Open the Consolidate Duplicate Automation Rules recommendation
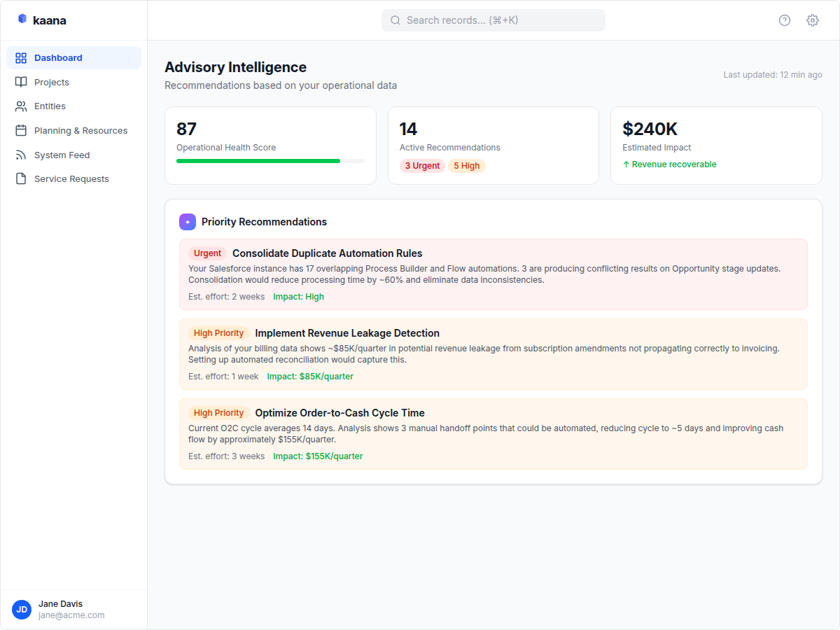The height and width of the screenshot is (630, 840). pos(493,273)
